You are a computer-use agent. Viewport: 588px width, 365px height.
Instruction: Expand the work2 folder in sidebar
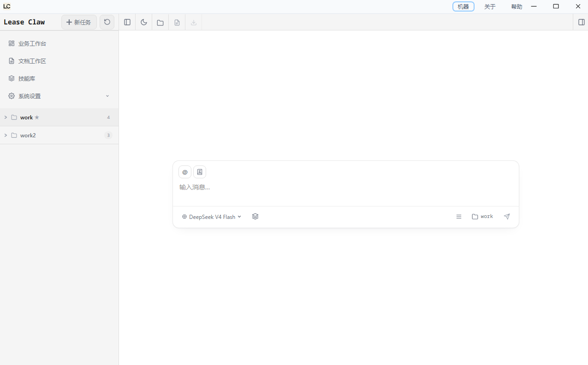(6, 135)
